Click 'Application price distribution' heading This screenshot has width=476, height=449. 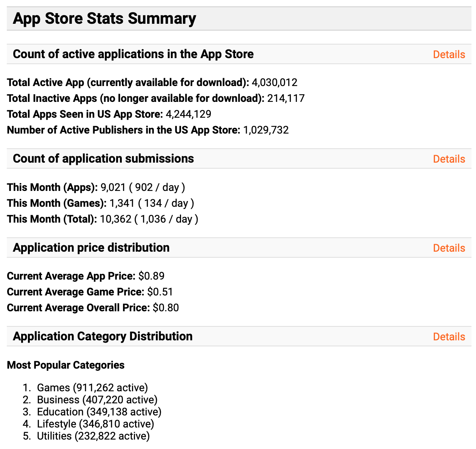pos(91,248)
